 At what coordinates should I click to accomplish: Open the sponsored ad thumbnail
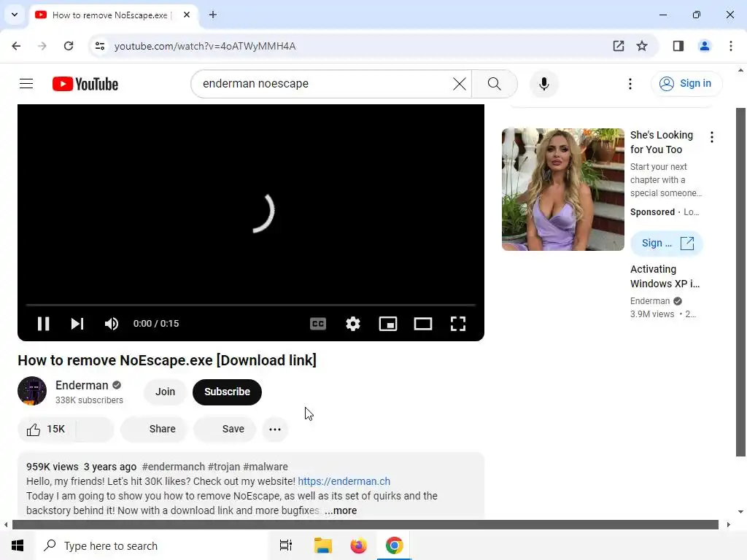(562, 189)
